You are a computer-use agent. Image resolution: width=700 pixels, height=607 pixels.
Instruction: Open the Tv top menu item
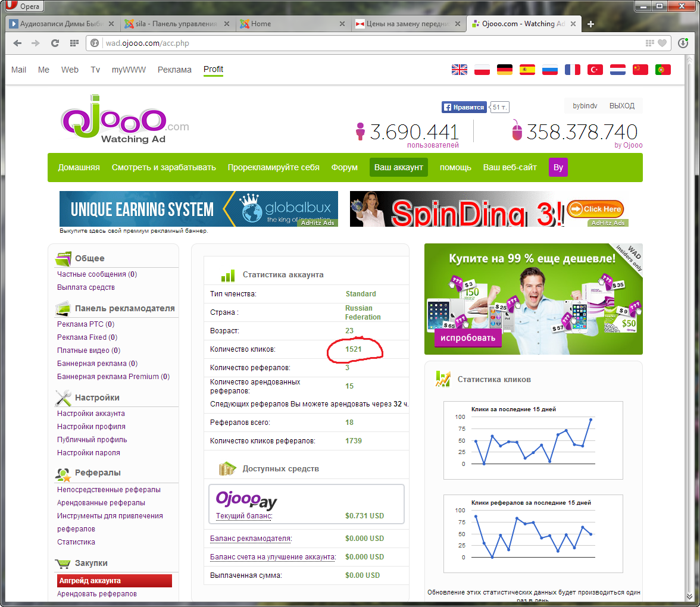[x=95, y=70]
